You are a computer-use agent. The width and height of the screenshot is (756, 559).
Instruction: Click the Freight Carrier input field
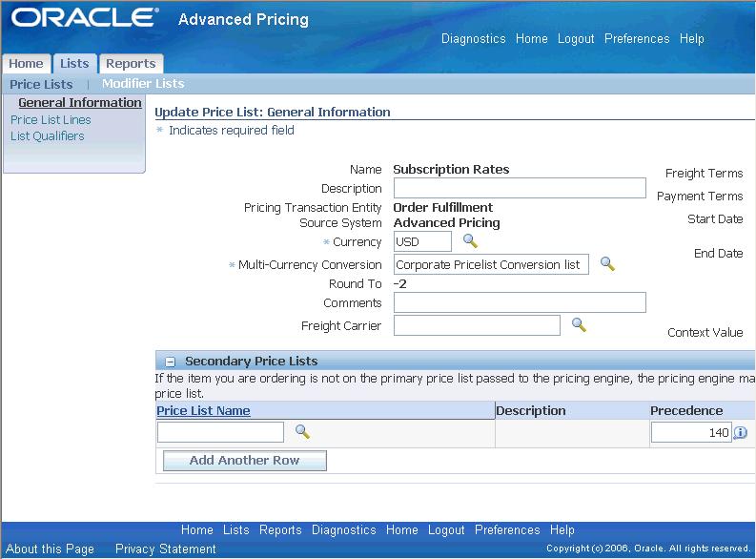477,325
